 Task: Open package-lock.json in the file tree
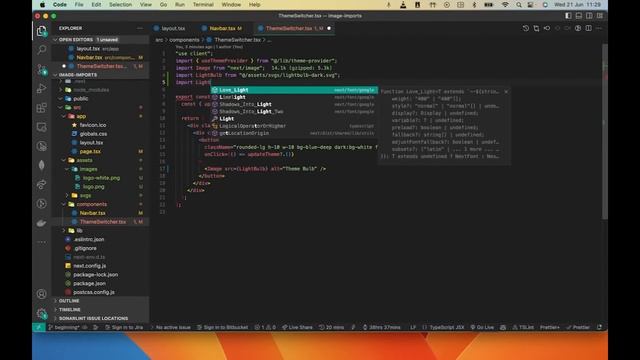96,274
